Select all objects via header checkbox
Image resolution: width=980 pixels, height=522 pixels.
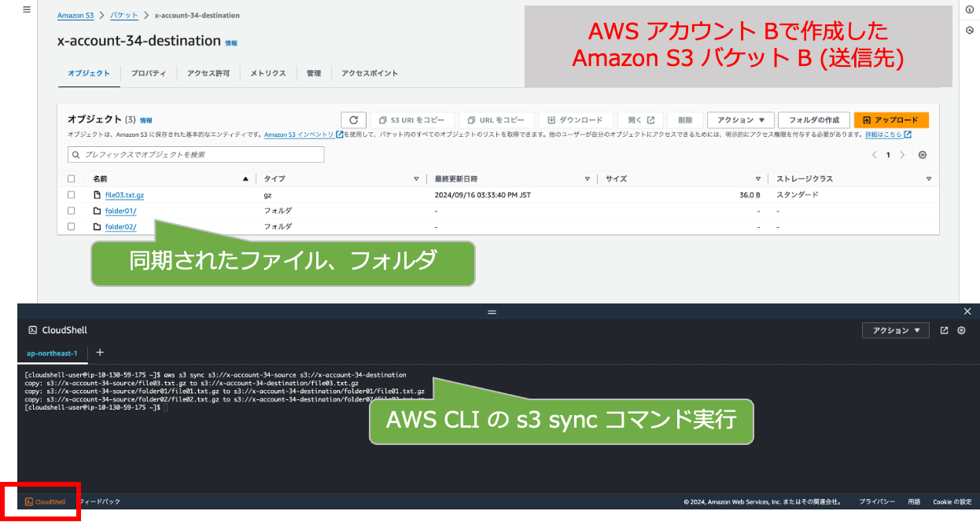click(71, 178)
